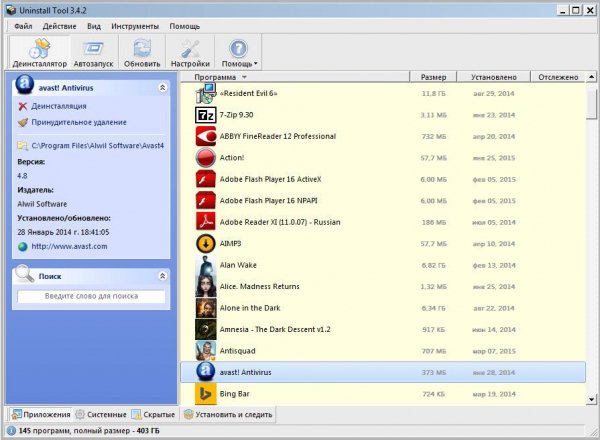Click the Bing Bar program name
Viewport: 600px width, 440px height.
tap(234, 394)
